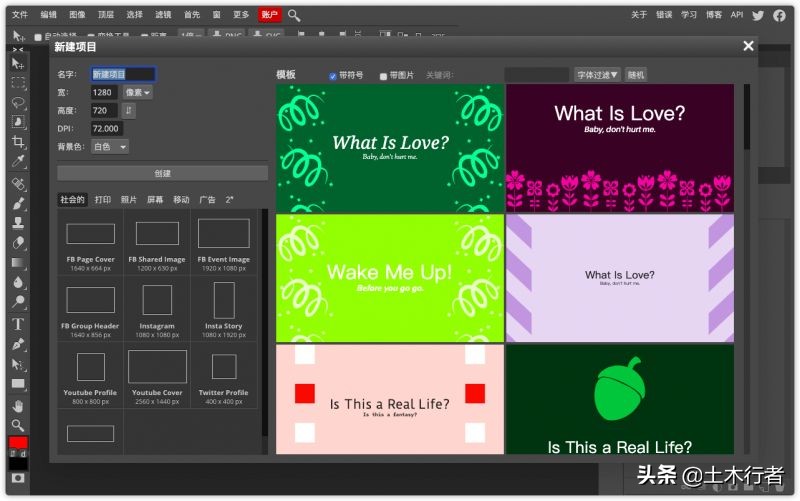Select the Spot Healing bandage tool

click(x=18, y=184)
